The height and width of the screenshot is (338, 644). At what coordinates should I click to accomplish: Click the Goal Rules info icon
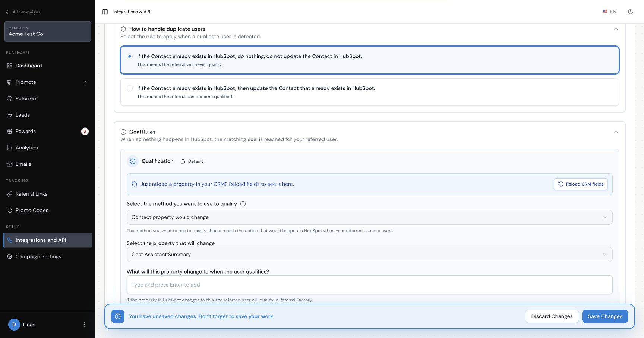123,132
